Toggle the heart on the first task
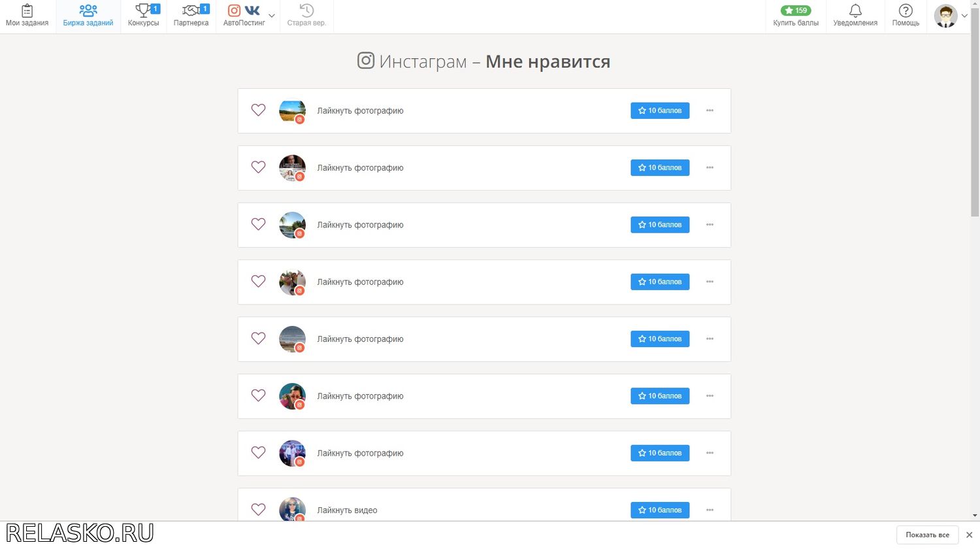 point(259,110)
